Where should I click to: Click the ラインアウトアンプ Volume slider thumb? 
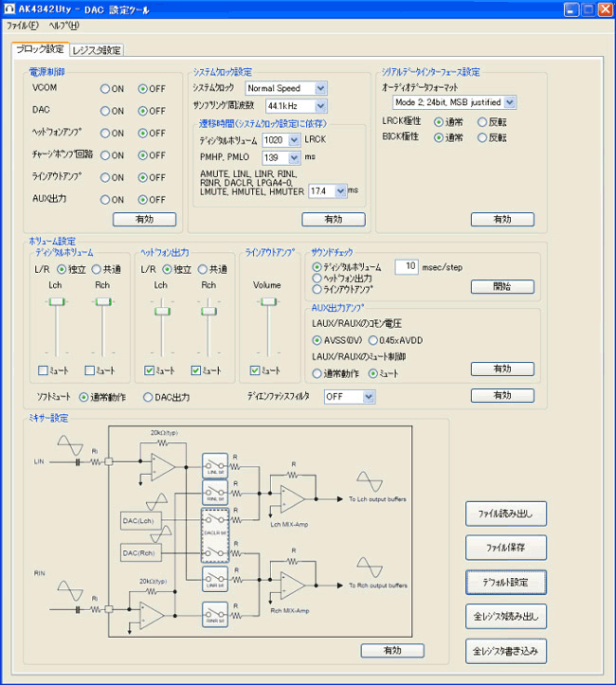pyautogui.click(x=268, y=301)
